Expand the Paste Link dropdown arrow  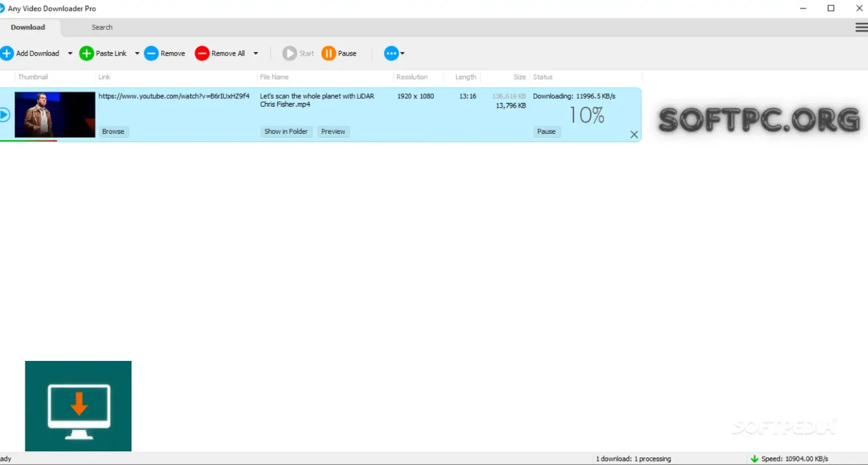[137, 53]
